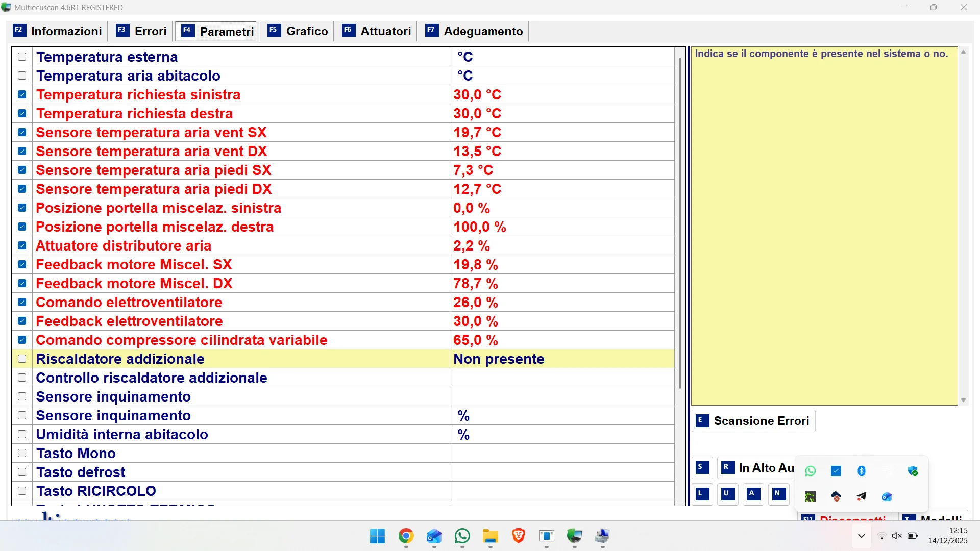Screen dimensions: 980x551
Task: Switch to the Errori tab
Action: 142,31
